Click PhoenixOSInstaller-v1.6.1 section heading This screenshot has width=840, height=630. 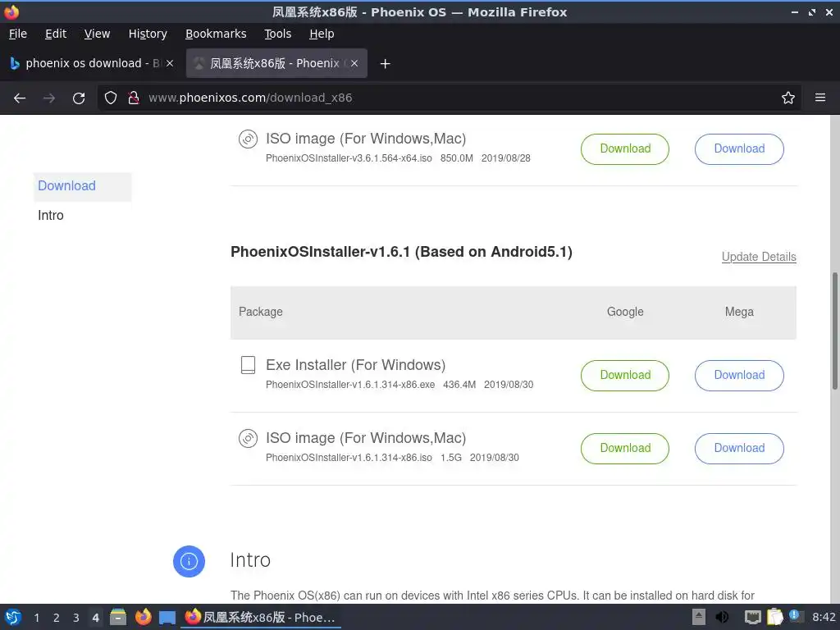click(401, 252)
